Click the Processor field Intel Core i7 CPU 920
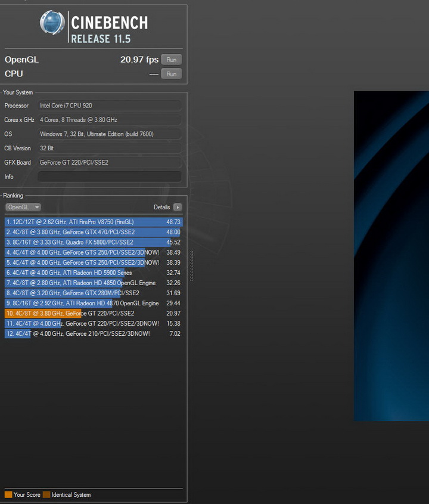 (x=109, y=106)
